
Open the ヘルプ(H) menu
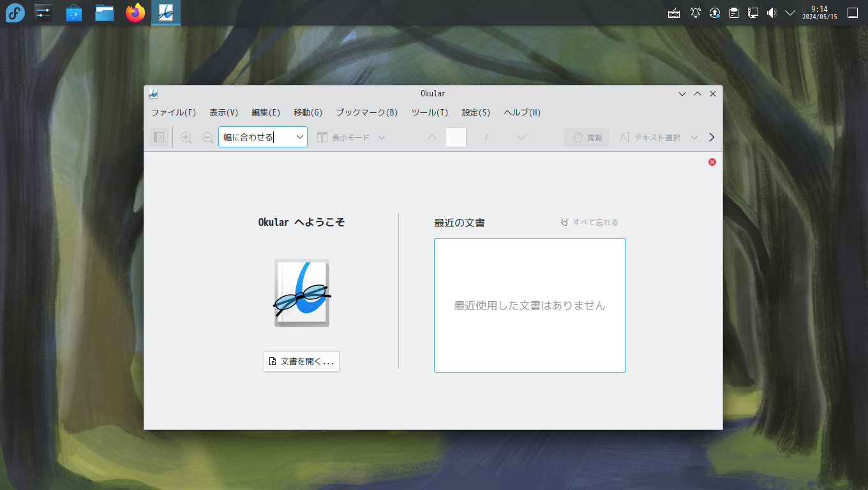(x=522, y=112)
